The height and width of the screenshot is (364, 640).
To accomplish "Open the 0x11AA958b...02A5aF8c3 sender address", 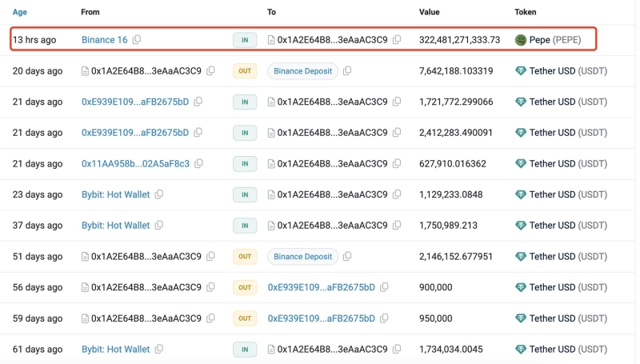I will point(135,164).
